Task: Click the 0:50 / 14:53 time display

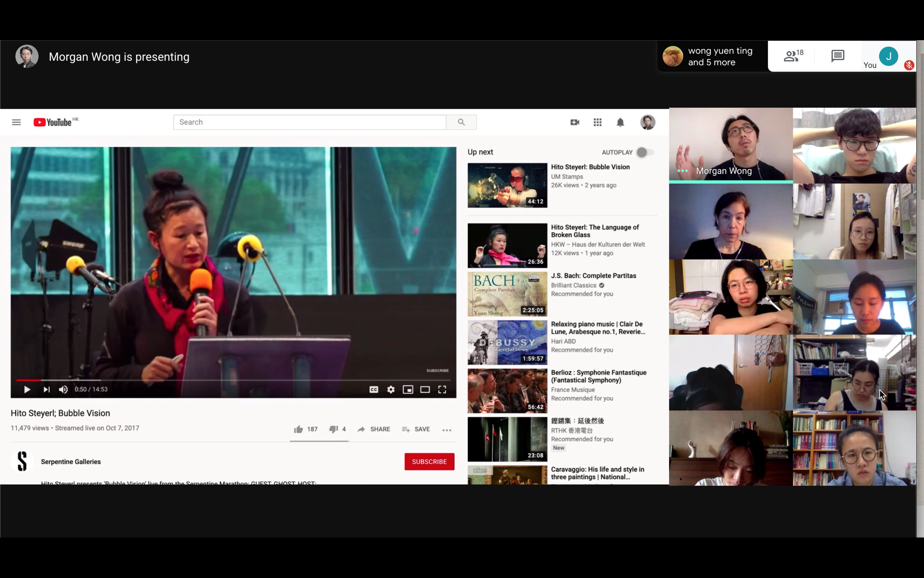Action: click(91, 389)
